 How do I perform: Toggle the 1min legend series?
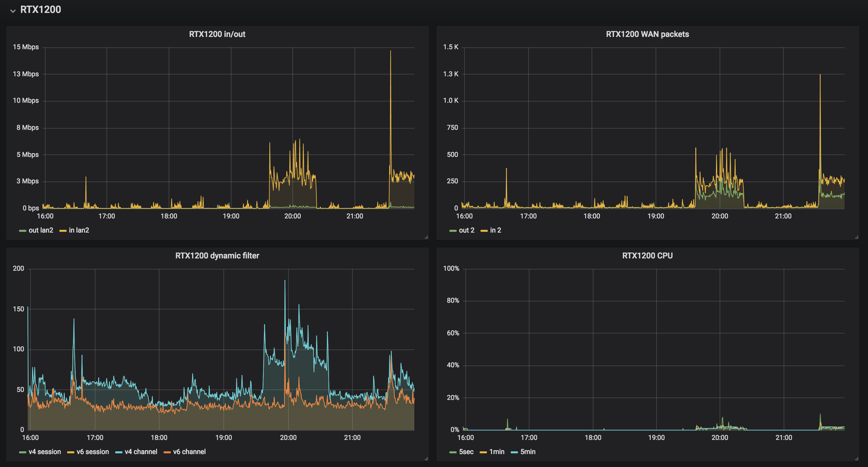(497, 452)
